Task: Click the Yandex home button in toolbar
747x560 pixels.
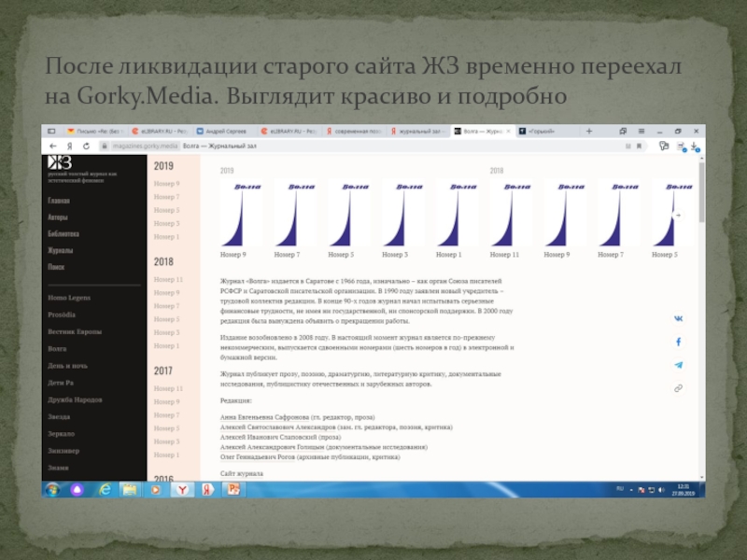Action: (69, 147)
